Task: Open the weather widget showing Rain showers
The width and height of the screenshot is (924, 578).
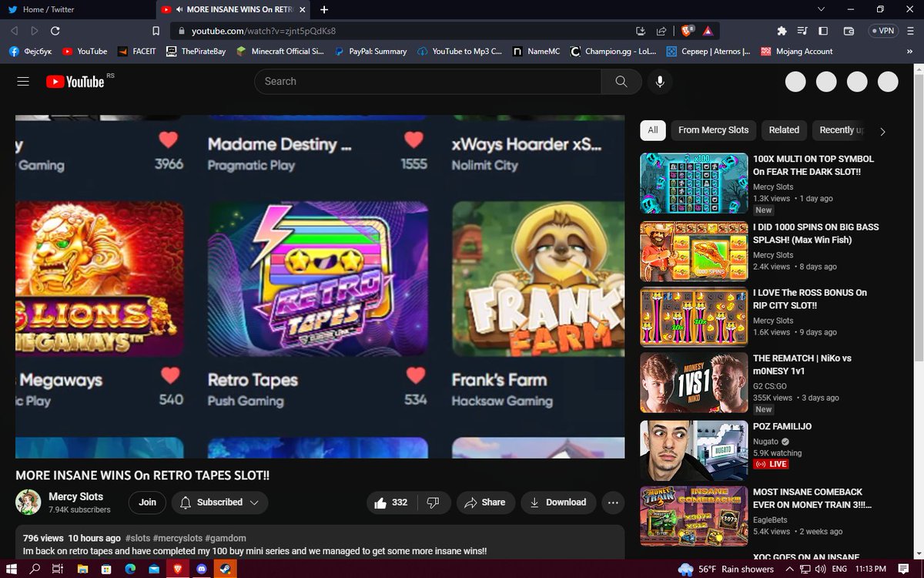Action: (x=725, y=569)
